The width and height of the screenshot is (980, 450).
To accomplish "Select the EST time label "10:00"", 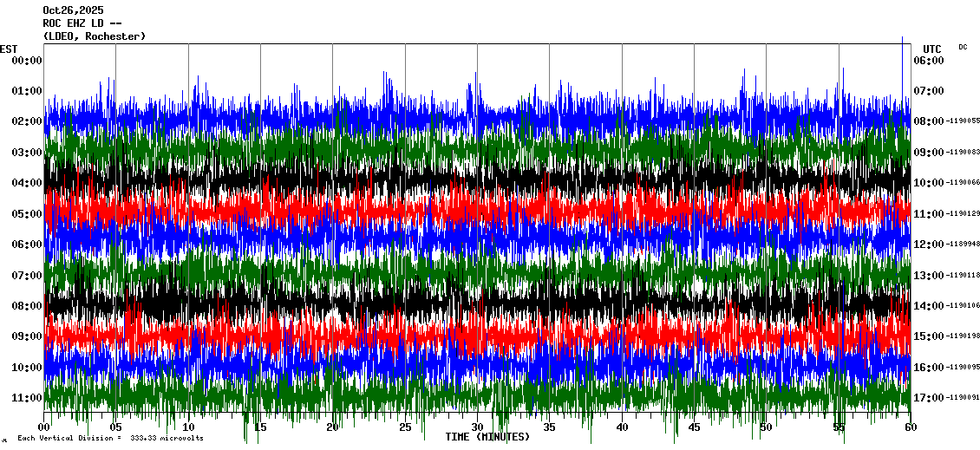I will pos(27,367).
